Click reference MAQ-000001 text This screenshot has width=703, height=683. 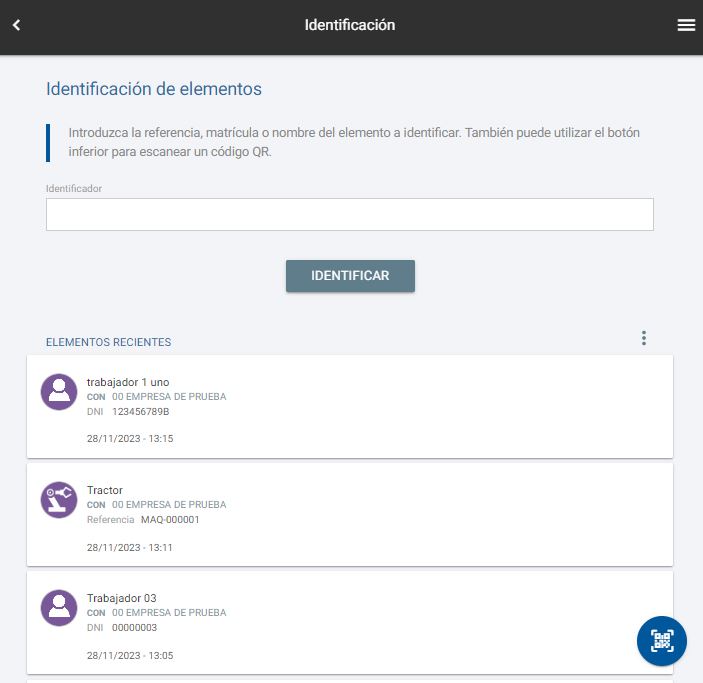[x=170, y=520]
